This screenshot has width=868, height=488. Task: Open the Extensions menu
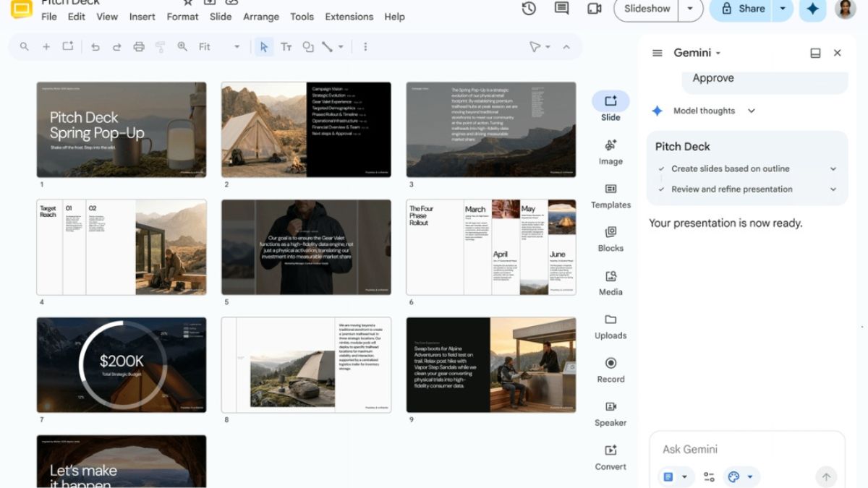349,17
